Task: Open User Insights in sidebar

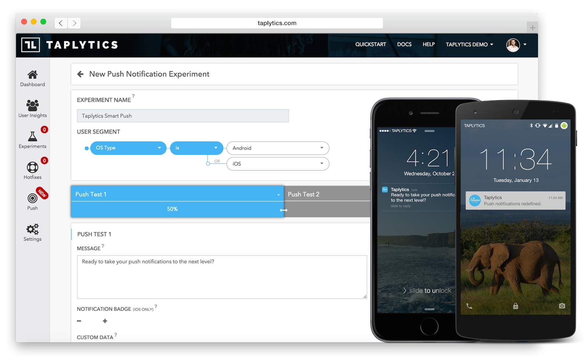Action: coord(32,109)
